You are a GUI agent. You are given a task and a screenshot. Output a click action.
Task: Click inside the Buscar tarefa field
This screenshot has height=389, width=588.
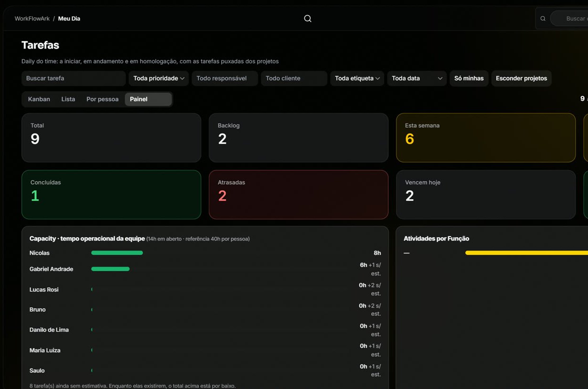pyautogui.click(x=73, y=78)
